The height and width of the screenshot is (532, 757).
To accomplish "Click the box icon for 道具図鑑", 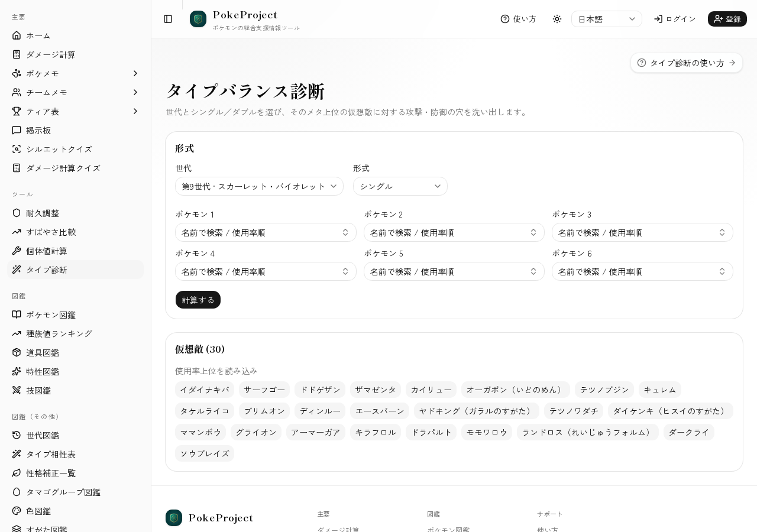I will (17, 352).
